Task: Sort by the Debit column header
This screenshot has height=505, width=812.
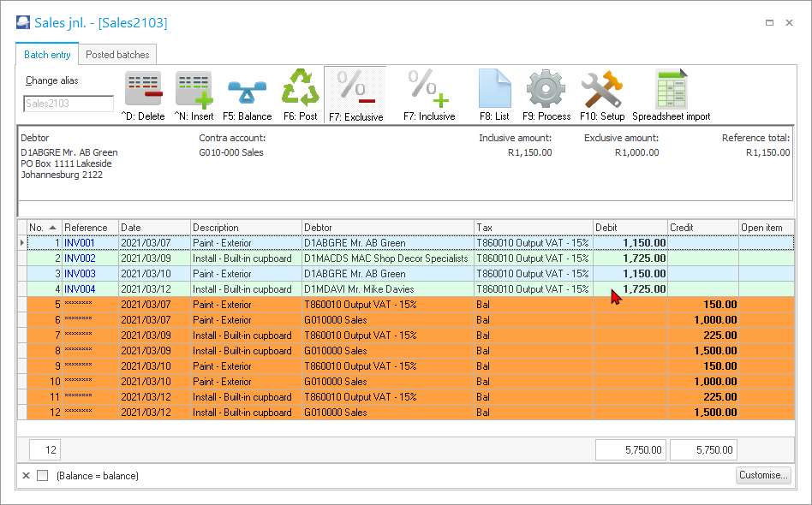Action: click(x=630, y=228)
